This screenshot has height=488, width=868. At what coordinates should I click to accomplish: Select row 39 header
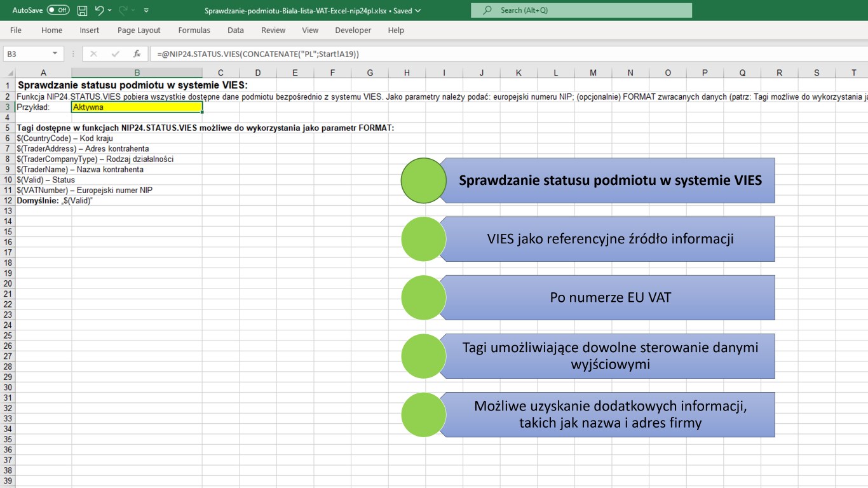[x=8, y=481]
